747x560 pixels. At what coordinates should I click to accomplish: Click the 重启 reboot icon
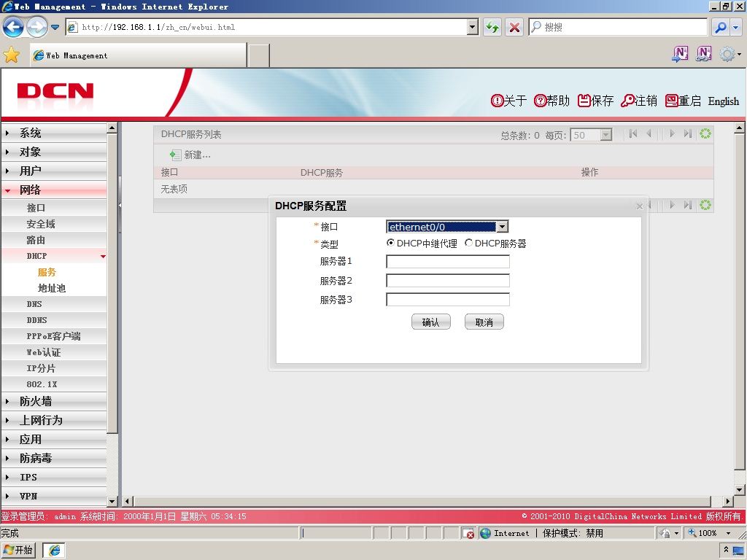[671, 101]
